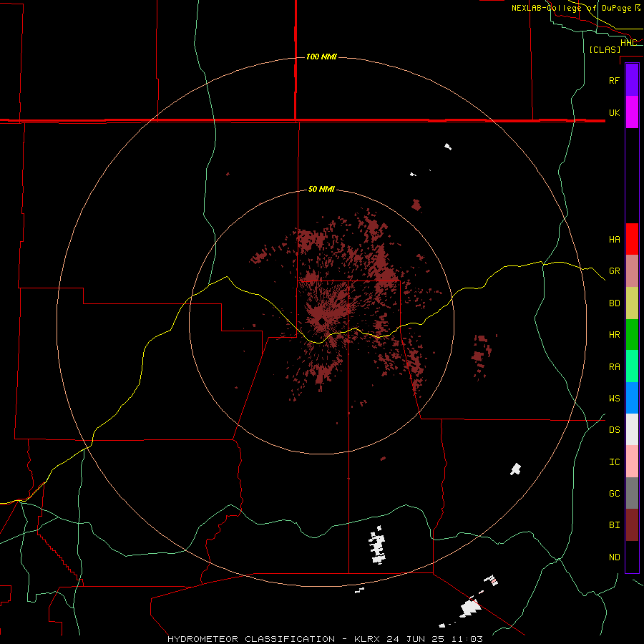This screenshot has height=644, width=644.
Task: Click the '100 NMI' range ring label
Action: click(321, 57)
